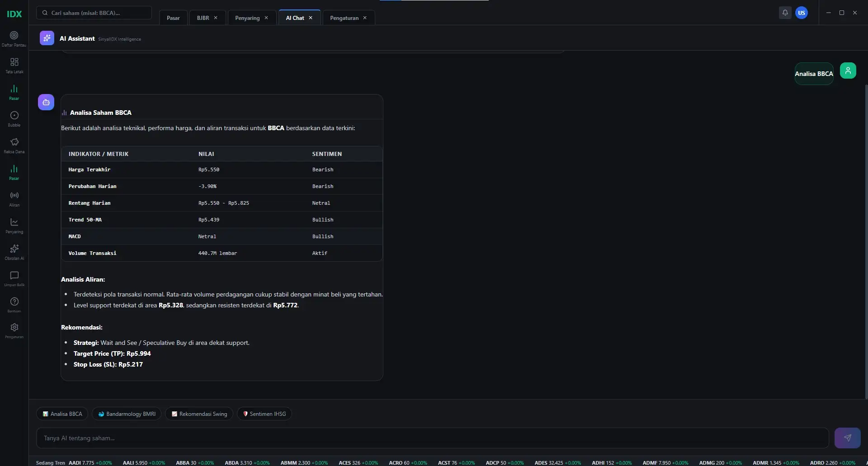Close the Penyaring tab
This screenshot has height=466, width=868.
(266, 18)
